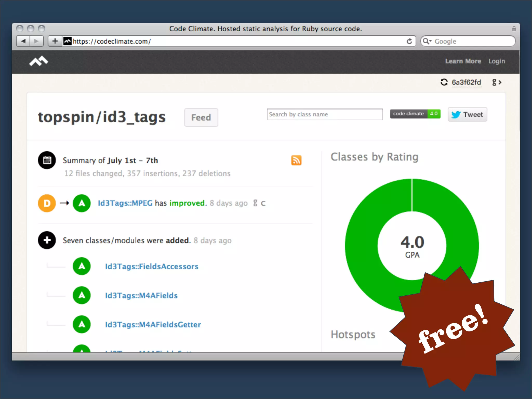This screenshot has height=399, width=532.
Task: Click the calendar summary icon
Action: (x=47, y=160)
